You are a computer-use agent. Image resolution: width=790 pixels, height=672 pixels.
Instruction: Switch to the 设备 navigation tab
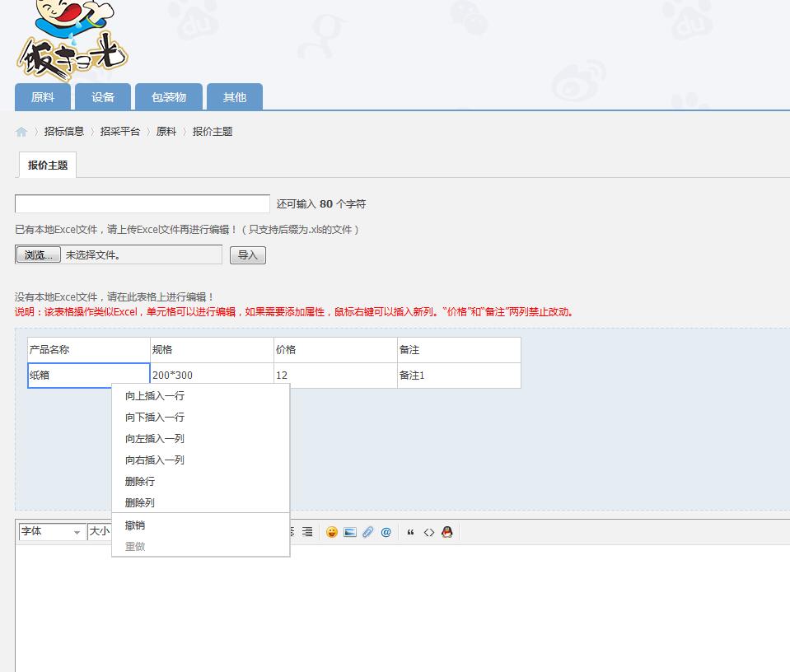coord(103,97)
